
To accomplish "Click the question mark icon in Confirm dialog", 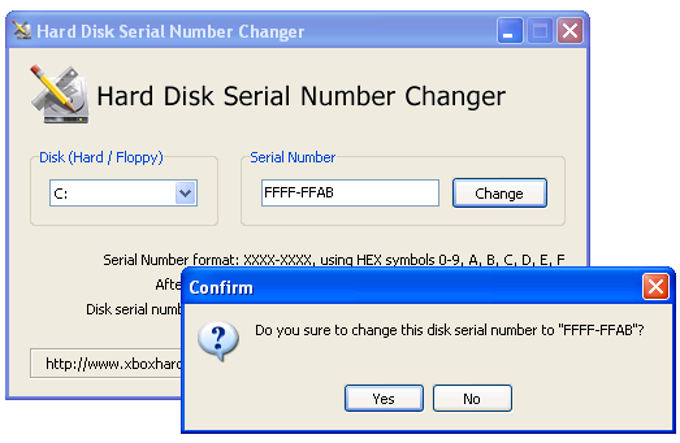I will 216,339.
